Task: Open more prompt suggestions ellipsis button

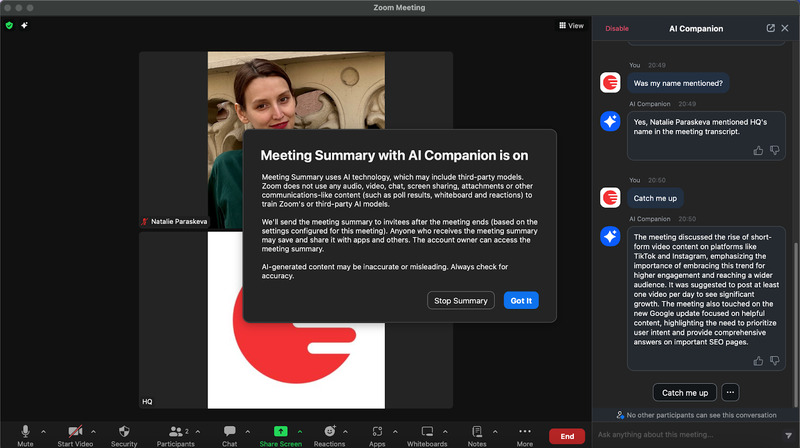Action: click(x=730, y=392)
